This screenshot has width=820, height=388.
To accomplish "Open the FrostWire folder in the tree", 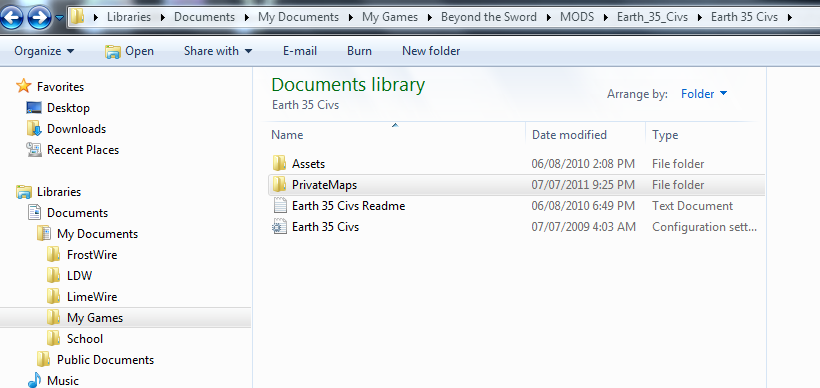I will (92, 255).
